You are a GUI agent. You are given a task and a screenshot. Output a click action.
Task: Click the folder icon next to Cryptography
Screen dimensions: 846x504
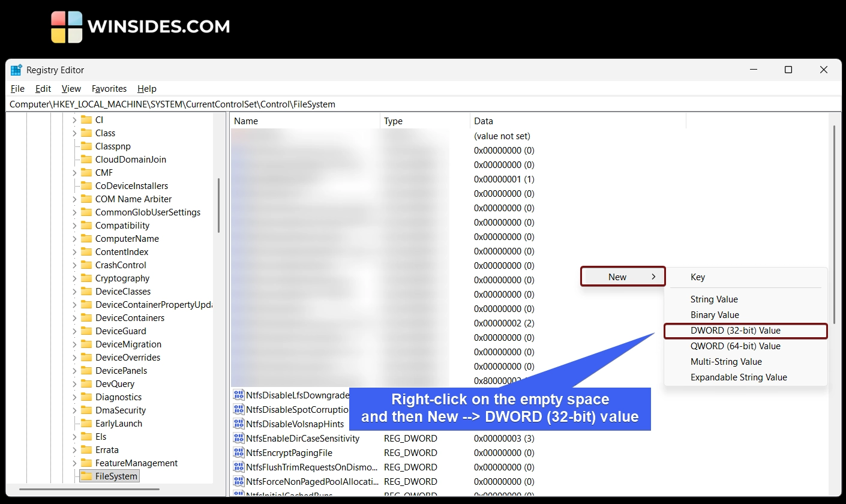[x=86, y=278]
